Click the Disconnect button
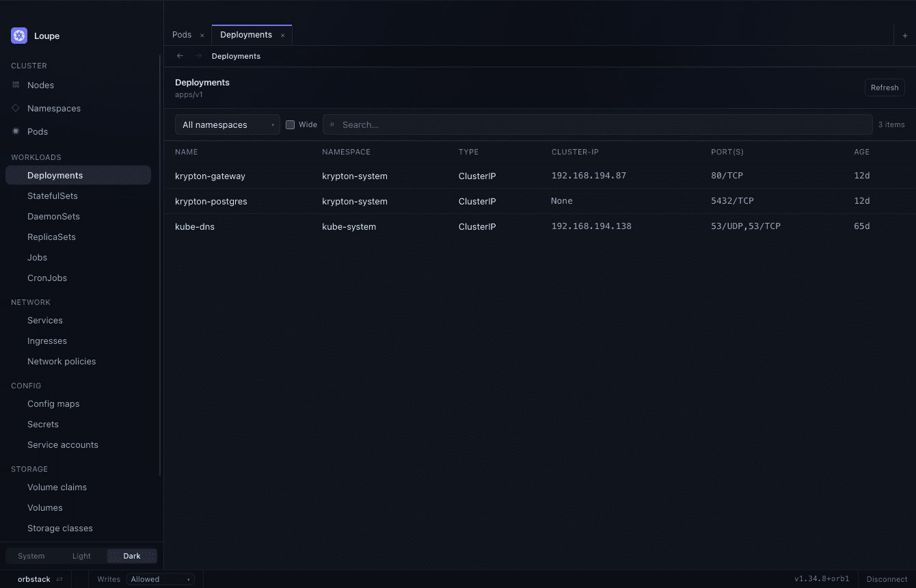The image size is (916, 588). (887, 579)
